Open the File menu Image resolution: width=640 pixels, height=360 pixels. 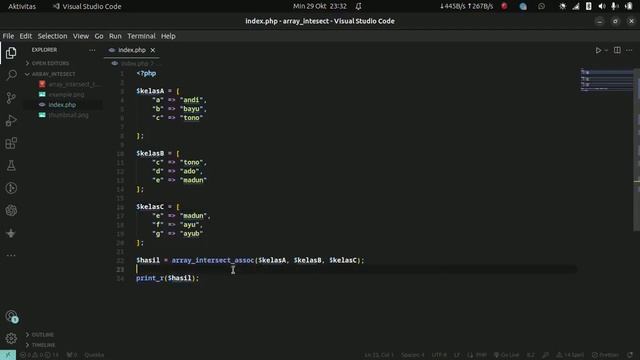click(x=8, y=36)
